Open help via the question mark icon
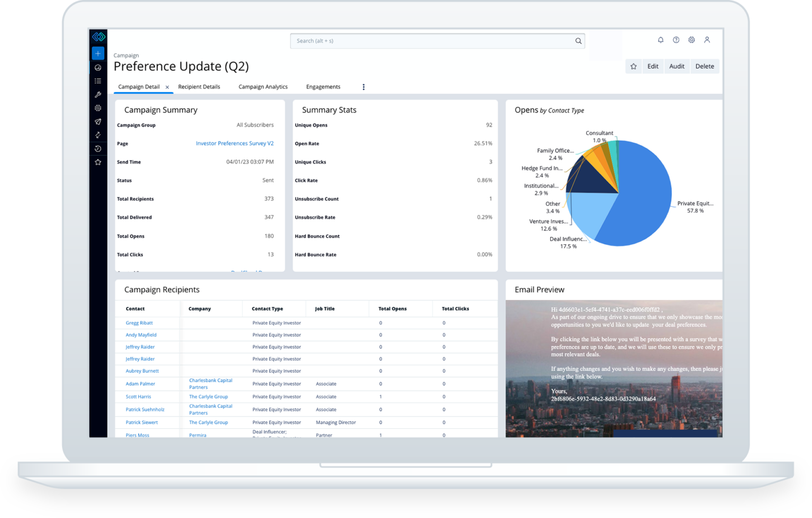 pos(676,40)
